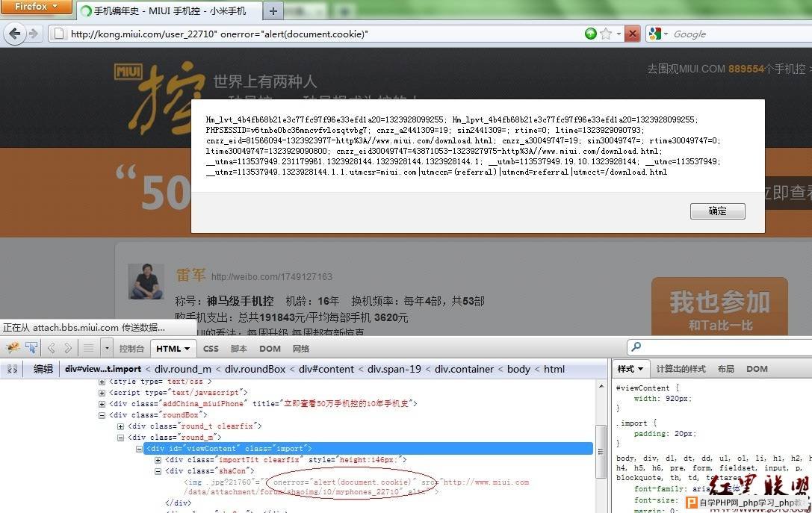Click the HTML panel scrollbar up arrow
The height and width of the screenshot is (513, 812).
(601, 386)
